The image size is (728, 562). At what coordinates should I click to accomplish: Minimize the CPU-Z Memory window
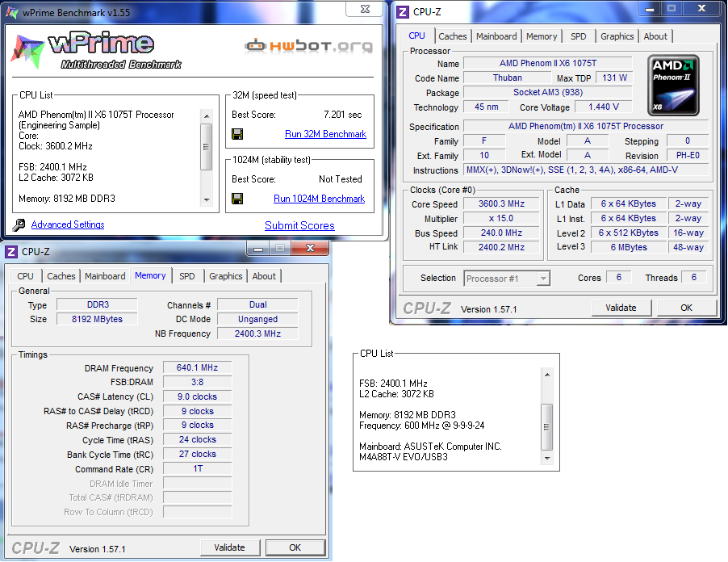(258, 249)
